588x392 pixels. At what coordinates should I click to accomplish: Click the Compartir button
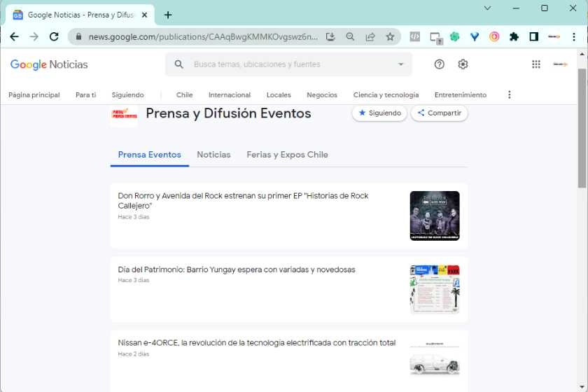pyautogui.click(x=439, y=113)
